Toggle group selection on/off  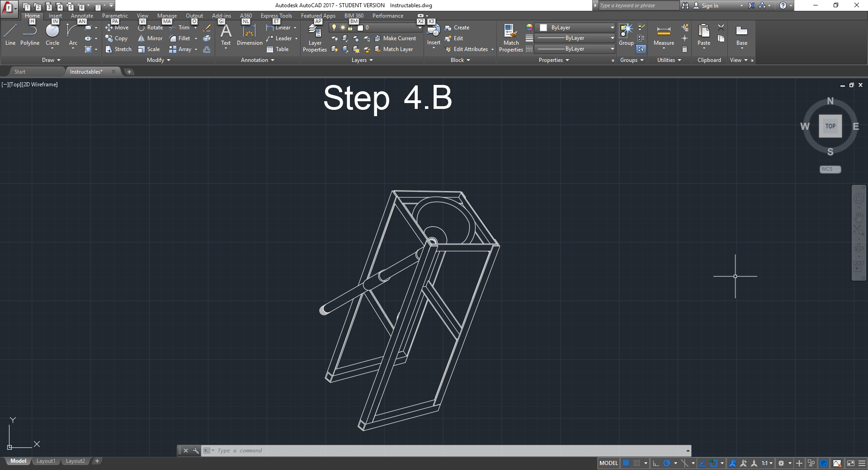pyautogui.click(x=641, y=49)
